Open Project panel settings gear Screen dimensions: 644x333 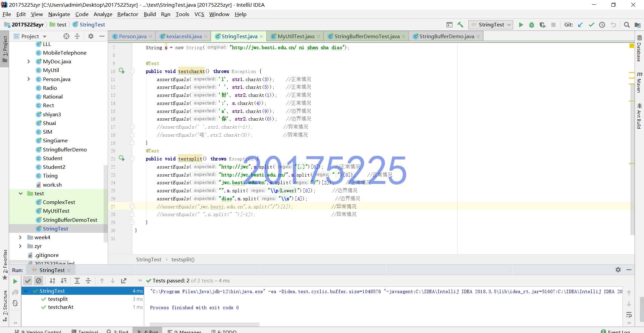pyautogui.click(x=91, y=36)
